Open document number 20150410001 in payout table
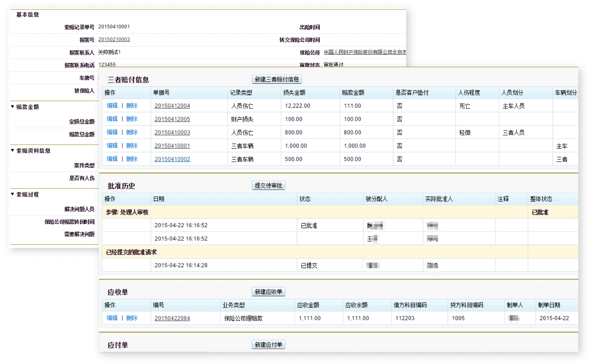This screenshot has height=364, width=590. (172, 146)
